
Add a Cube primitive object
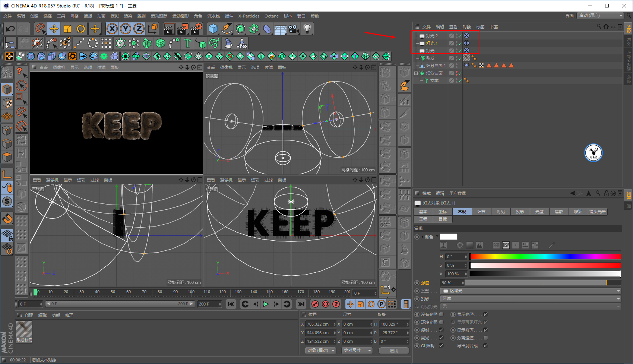[x=213, y=29]
